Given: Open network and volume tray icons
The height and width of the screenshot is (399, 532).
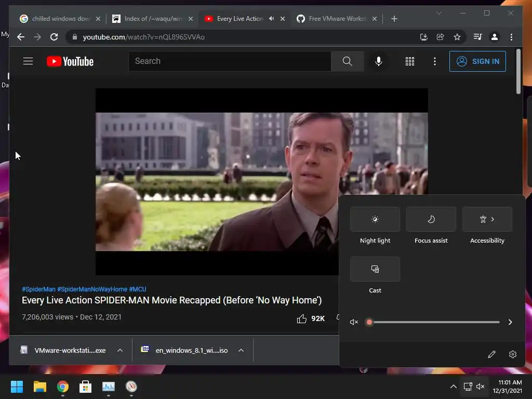Looking at the screenshot, I should pyautogui.click(x=474, y=387).
